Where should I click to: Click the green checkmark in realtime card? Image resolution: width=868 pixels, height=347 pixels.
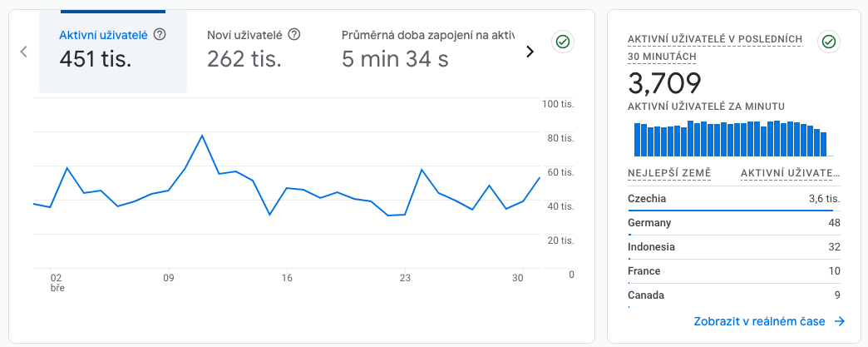829,42
